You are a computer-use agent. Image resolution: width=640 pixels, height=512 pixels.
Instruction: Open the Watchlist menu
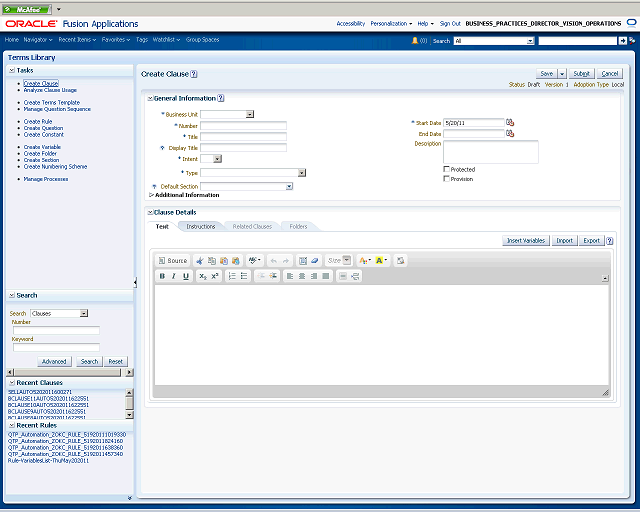coord(166,40)
